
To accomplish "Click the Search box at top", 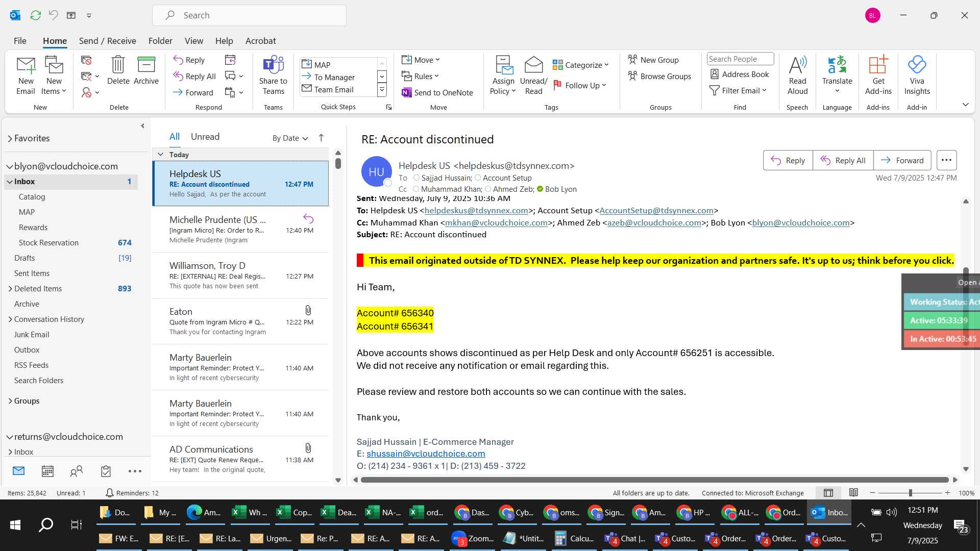I will tap(249, 15).
